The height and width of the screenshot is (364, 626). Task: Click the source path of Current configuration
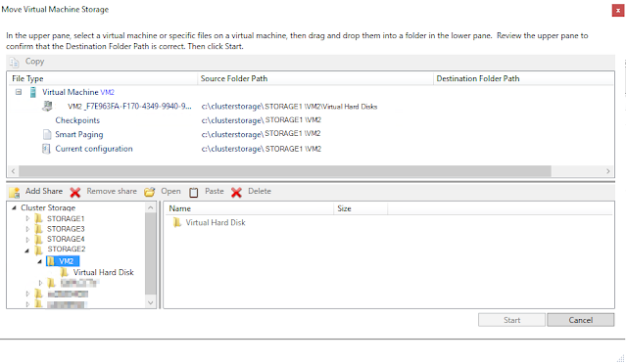(262, 149)
